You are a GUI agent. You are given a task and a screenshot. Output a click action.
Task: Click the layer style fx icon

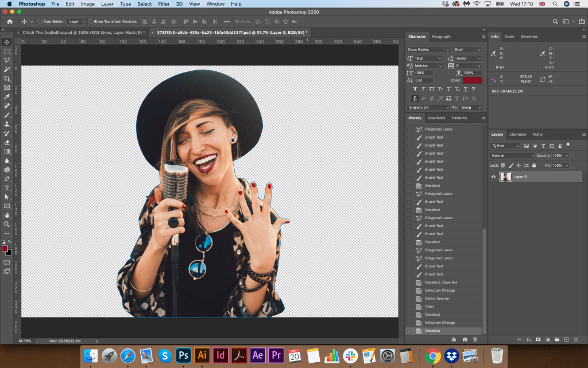coord(529,339)
